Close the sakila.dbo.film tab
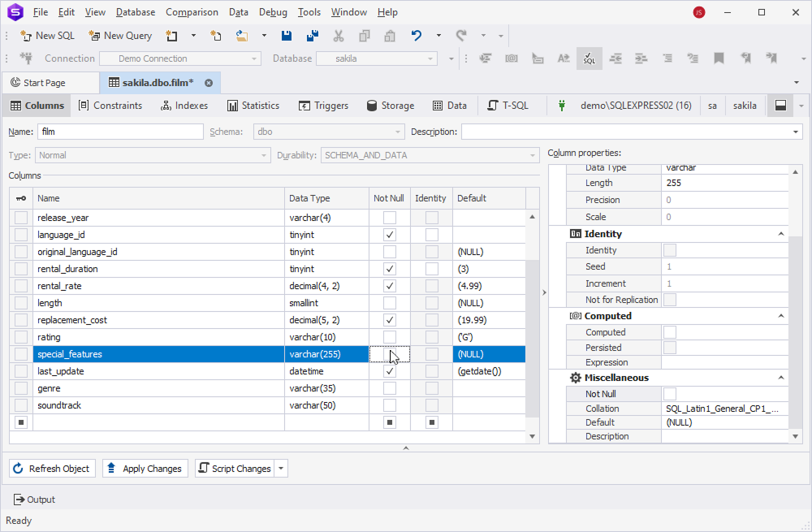Viewport: 812px width, 532px height. click(209, 83)
